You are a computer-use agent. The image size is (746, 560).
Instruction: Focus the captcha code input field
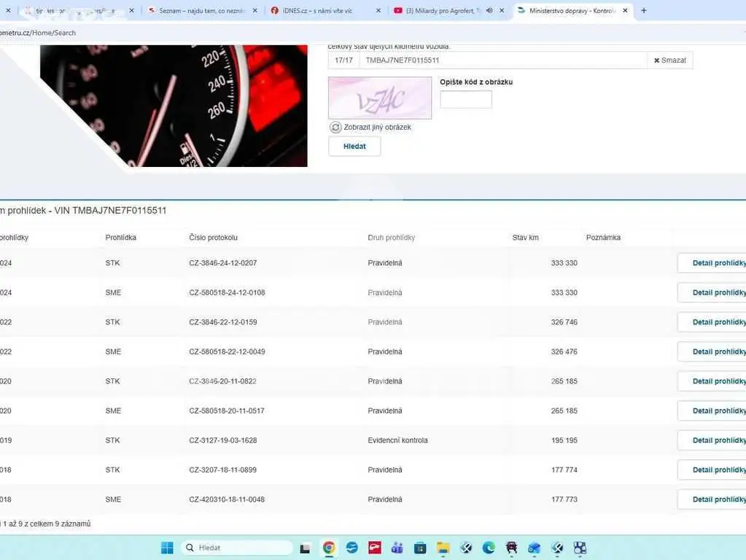point(466,99)
